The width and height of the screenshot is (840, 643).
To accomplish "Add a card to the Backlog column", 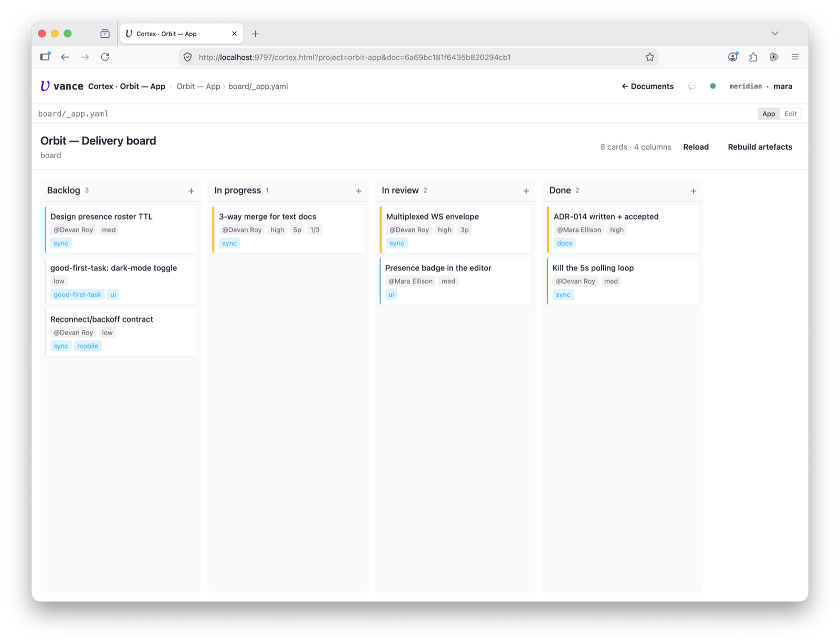I will (x=191, y=191).
